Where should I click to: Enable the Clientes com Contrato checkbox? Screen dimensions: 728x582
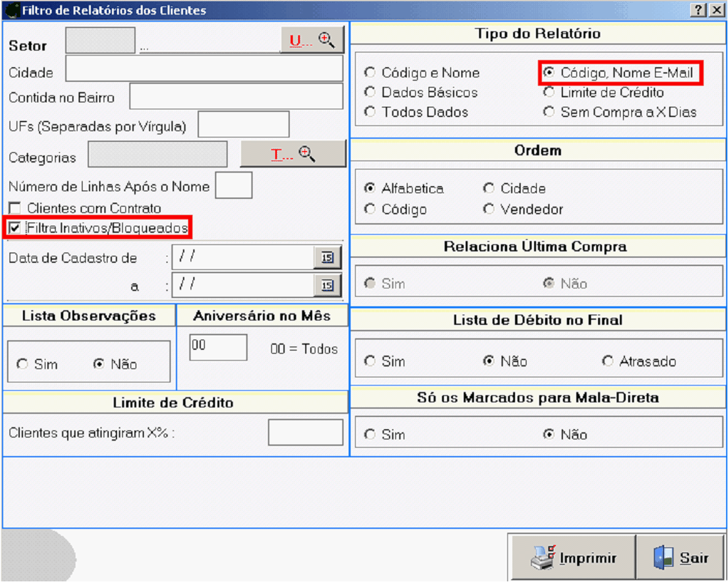[15, 208]
